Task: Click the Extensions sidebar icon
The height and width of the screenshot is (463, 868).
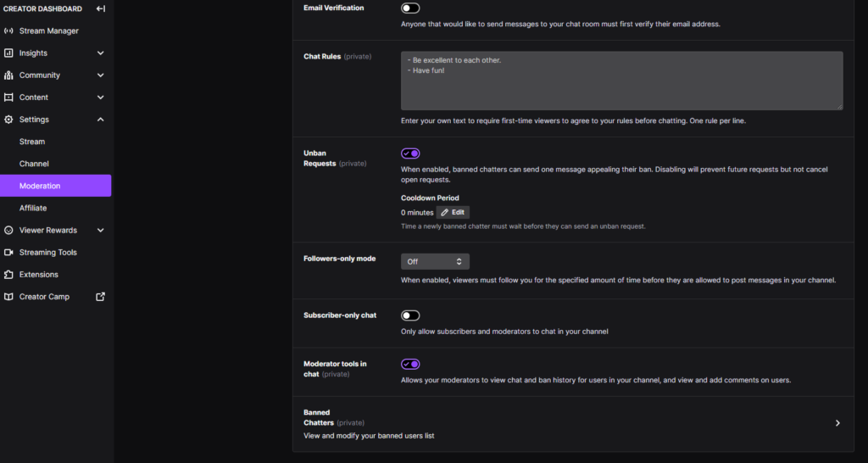Action: pos(9,275)
